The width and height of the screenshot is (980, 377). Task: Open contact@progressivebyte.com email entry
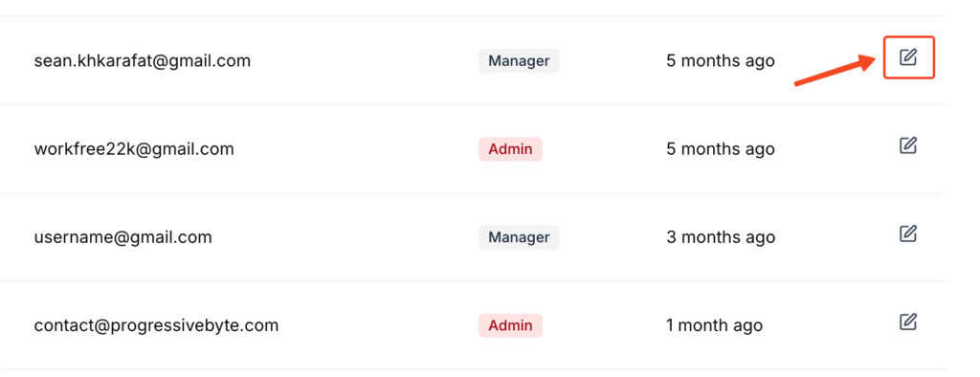coord(156,325)
